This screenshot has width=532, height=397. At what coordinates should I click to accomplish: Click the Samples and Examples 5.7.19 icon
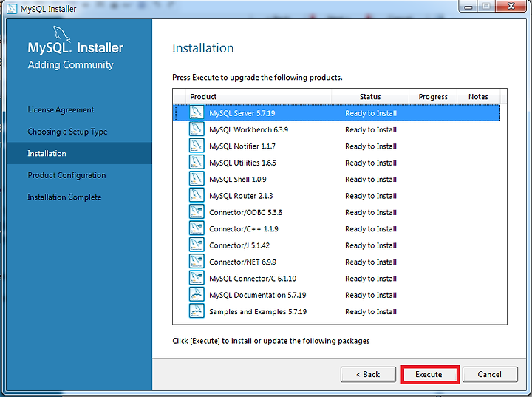coord(197,311)
